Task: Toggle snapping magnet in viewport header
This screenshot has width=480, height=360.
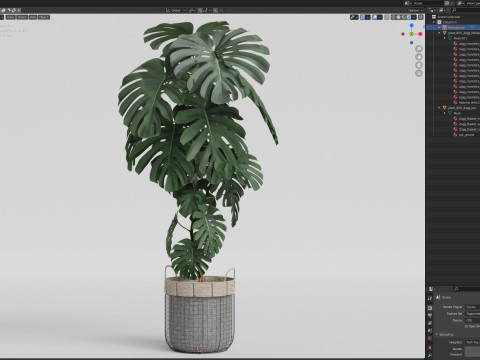Action: pos(200,10)
